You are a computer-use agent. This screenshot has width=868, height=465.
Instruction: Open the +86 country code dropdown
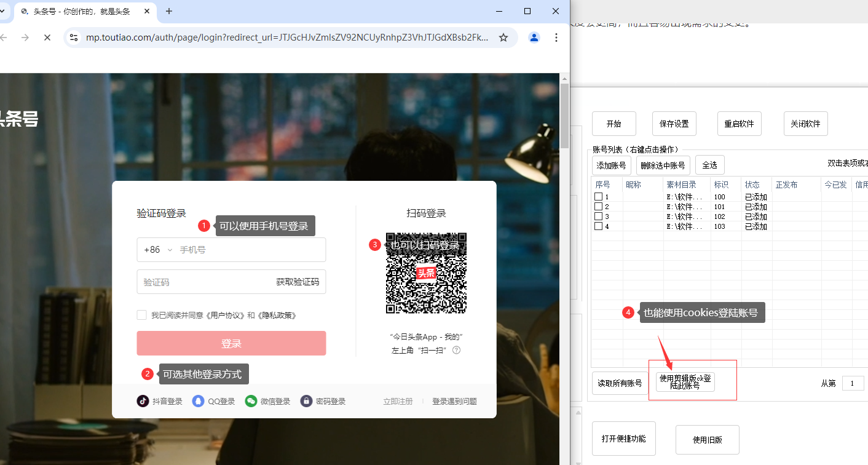click(158, 250)
